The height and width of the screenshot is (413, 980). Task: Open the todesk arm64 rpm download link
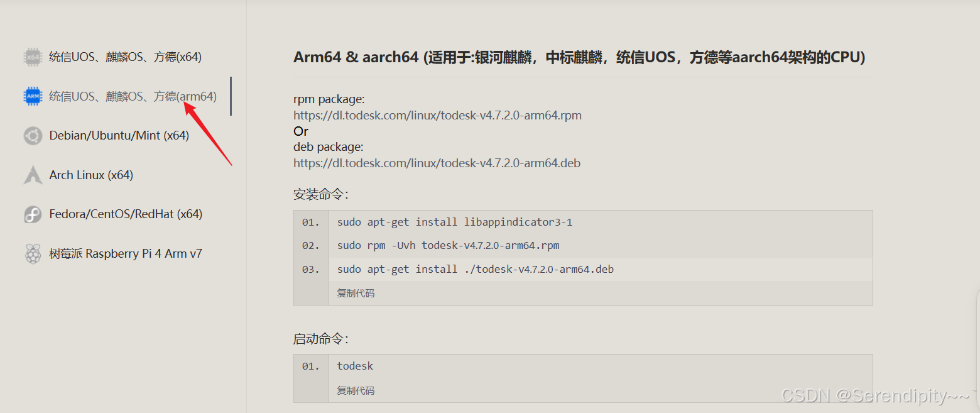coord(437,115)
